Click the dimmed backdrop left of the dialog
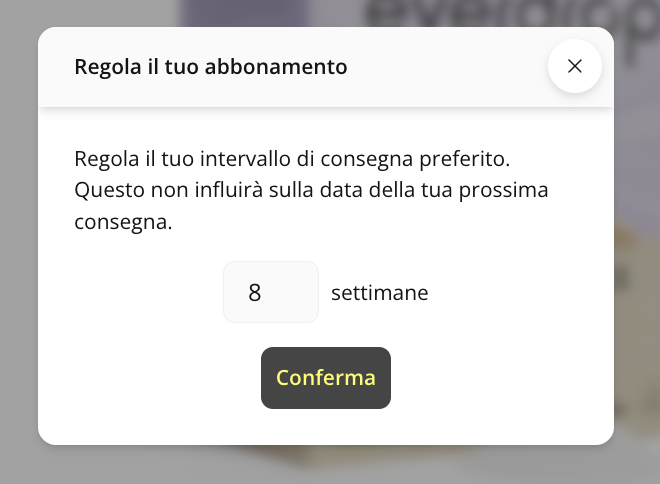 (18, 250)
